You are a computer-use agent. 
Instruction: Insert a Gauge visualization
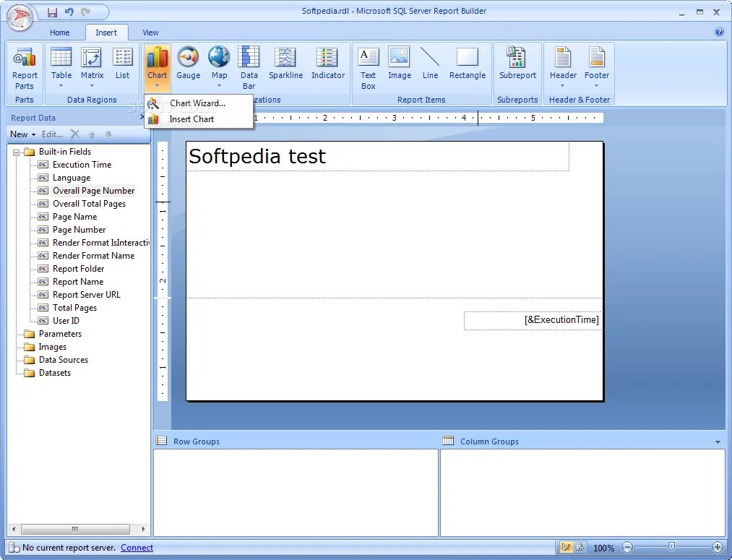pos(188,64)
